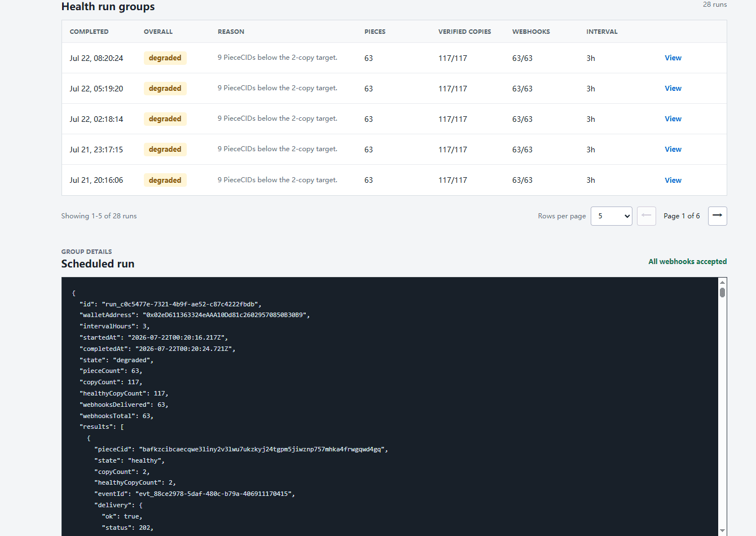Click degraded badge in 05:19:20 row

click(165, 89)
